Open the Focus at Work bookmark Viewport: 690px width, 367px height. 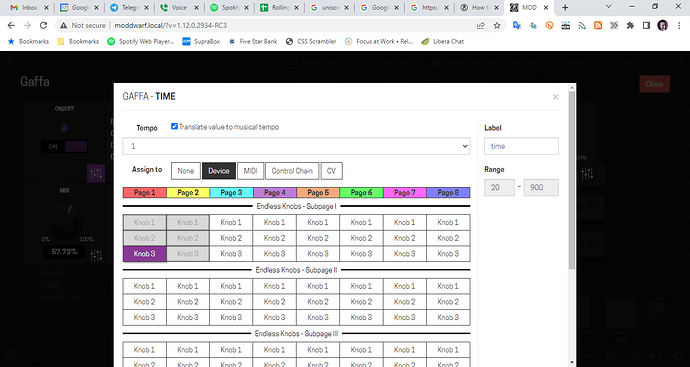pyautogui.click(x=379, y=41)
